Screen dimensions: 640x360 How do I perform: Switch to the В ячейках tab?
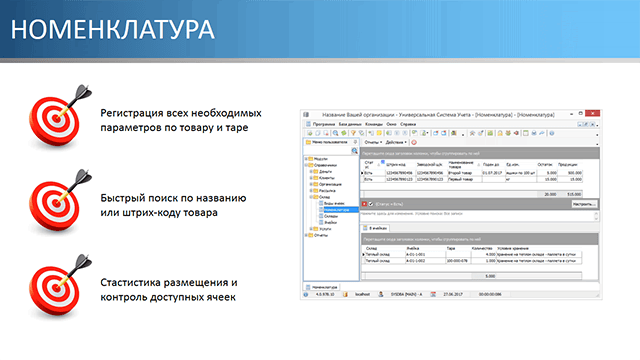tap(375, 229)
